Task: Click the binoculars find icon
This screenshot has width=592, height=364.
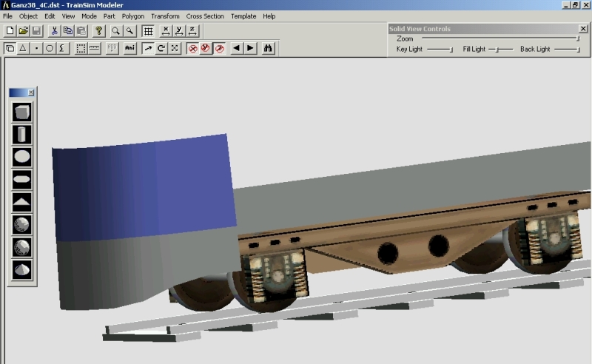Action: (x=269, y=48)
